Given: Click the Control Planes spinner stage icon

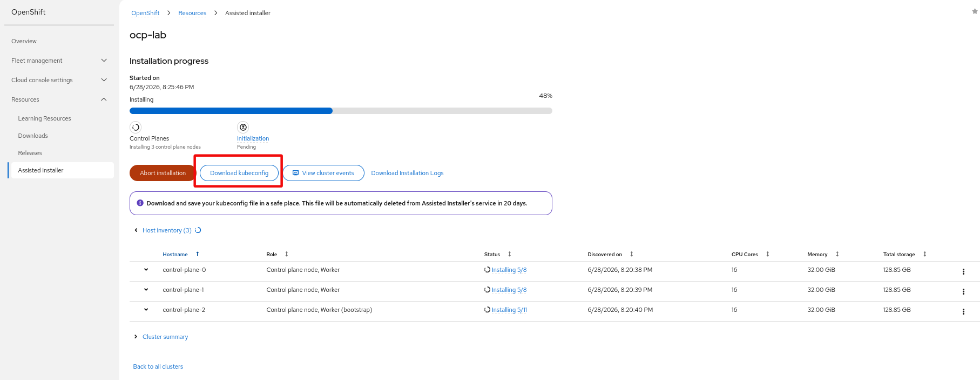Looking at the screenshot, I should click(x=136, y=127).
